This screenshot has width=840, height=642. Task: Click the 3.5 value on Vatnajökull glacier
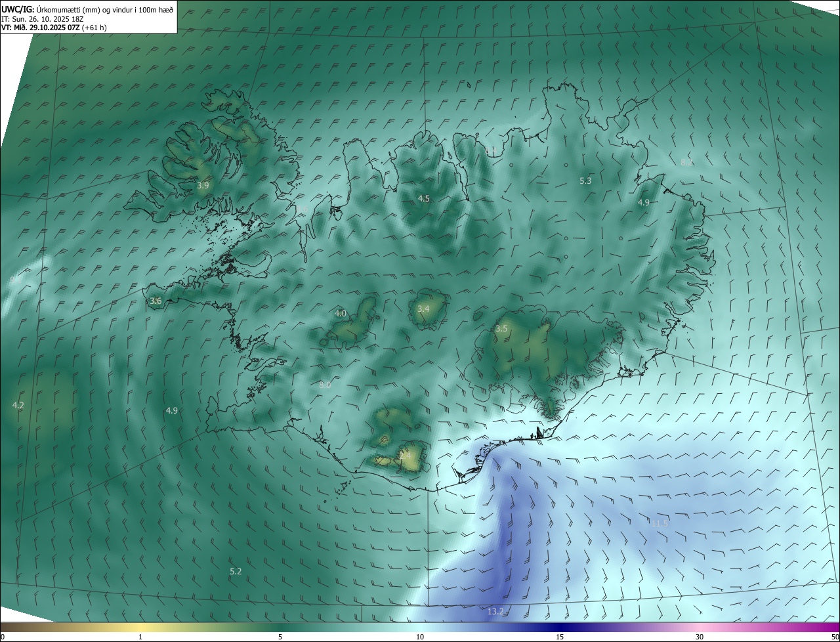point(501,328)
